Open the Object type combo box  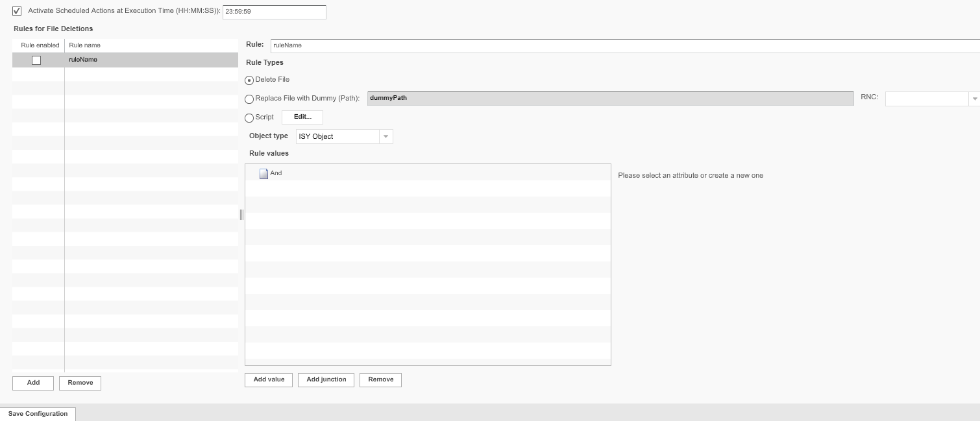click(337, 136)
